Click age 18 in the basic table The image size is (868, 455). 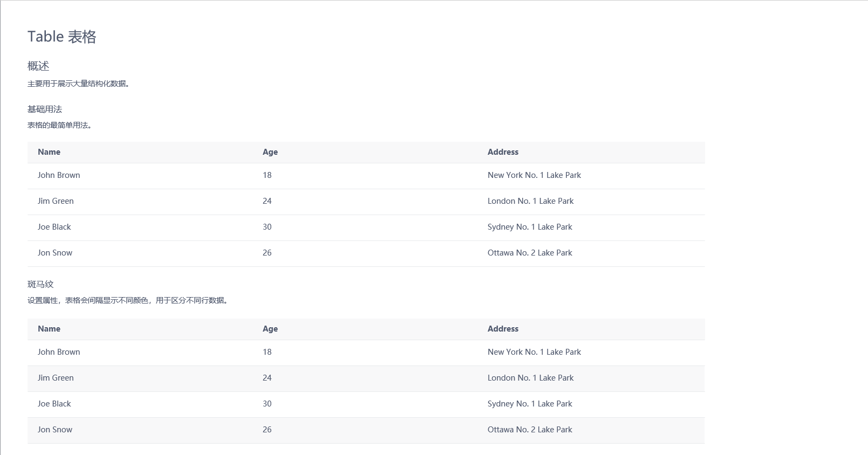[267, 175]
